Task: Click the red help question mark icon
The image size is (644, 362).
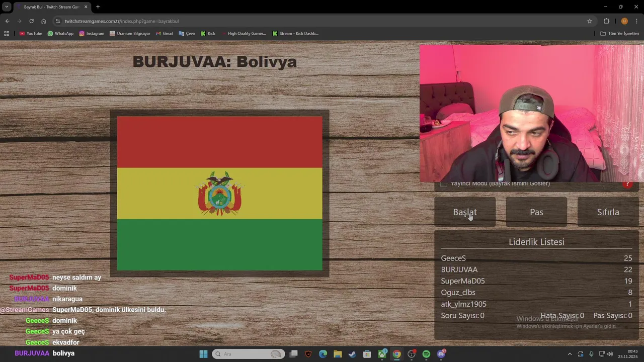Action: (627, 184)
